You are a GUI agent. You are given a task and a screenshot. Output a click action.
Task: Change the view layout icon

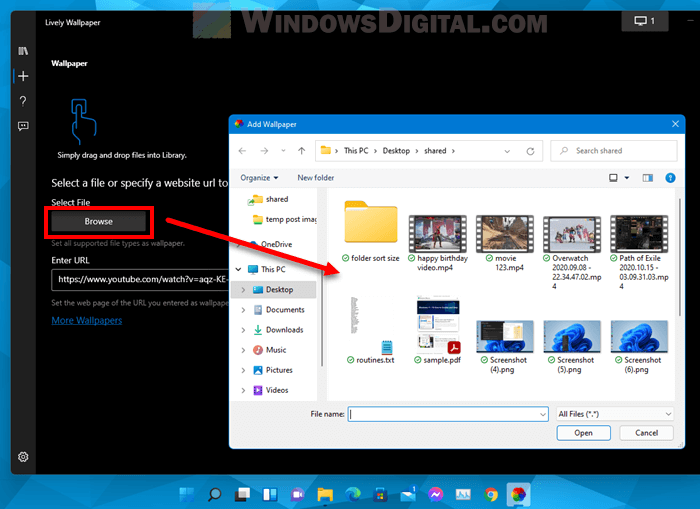613,178
